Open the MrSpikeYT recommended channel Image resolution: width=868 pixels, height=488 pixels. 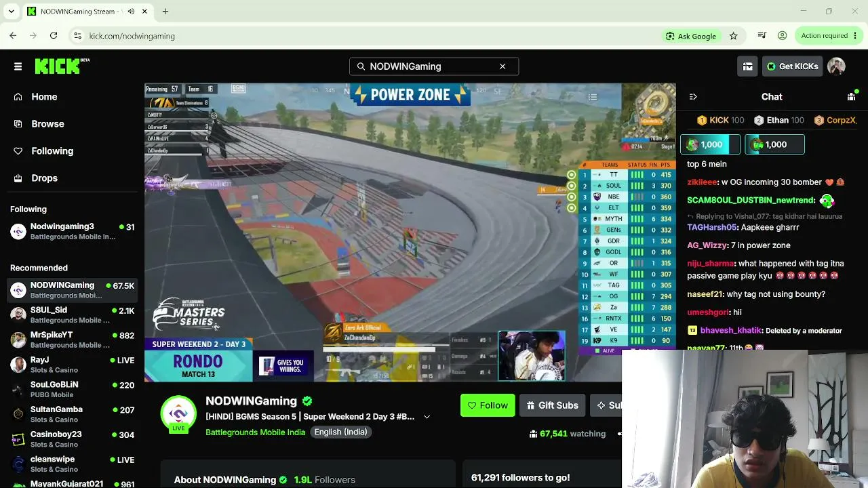[x=73, y=340]
